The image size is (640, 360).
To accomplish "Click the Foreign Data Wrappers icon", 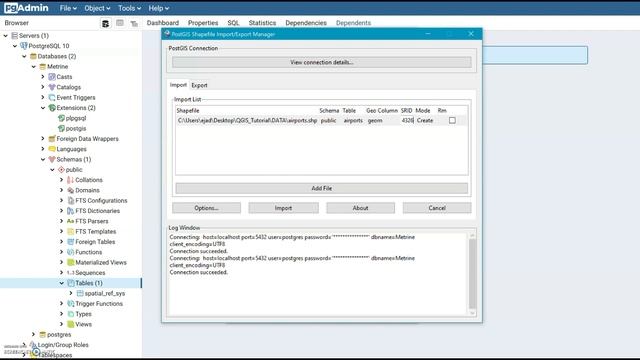I will click(52, 139).
